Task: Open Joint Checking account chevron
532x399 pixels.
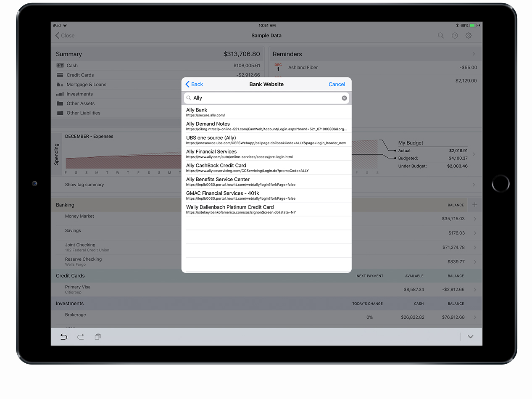Action: (475, 247)
